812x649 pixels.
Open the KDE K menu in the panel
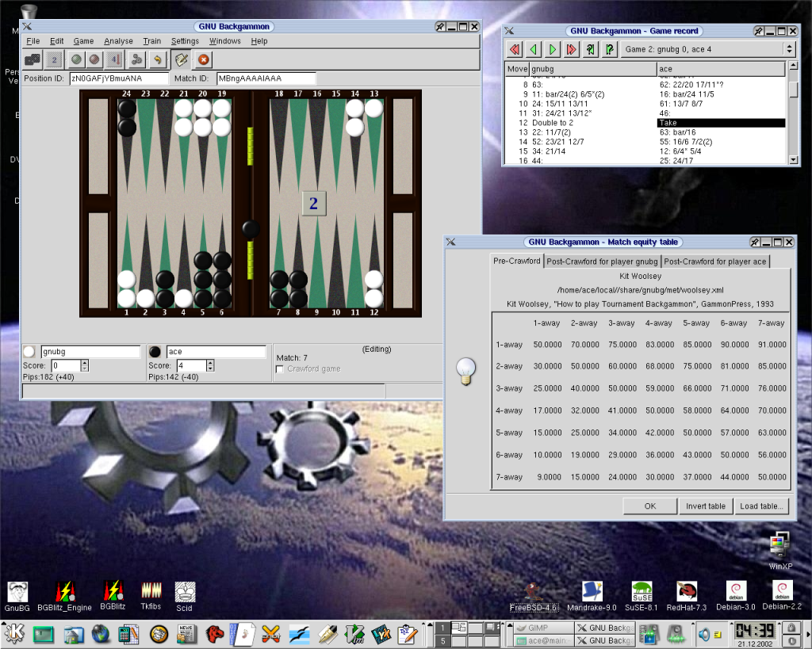(x=14, y=633)
